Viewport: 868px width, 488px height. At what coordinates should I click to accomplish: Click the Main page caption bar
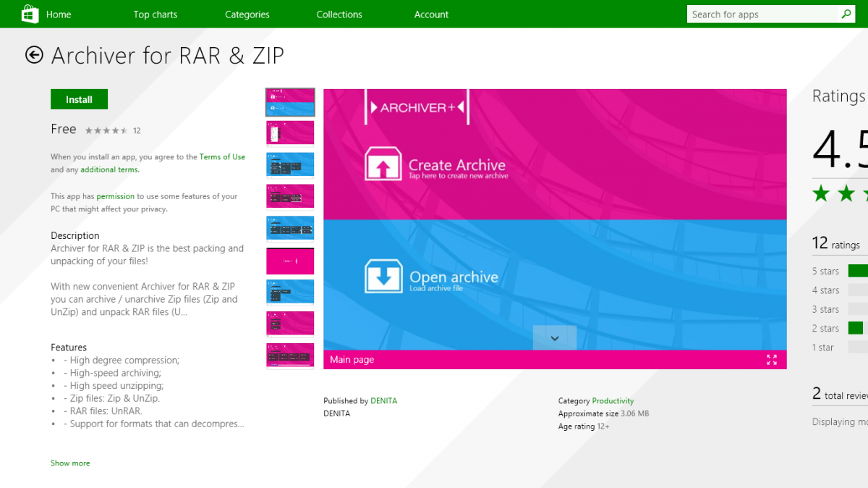555,360
